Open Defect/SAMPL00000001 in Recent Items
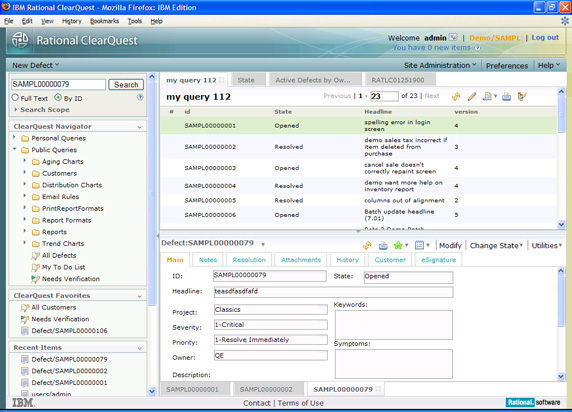572x412 pixels. 69,382
